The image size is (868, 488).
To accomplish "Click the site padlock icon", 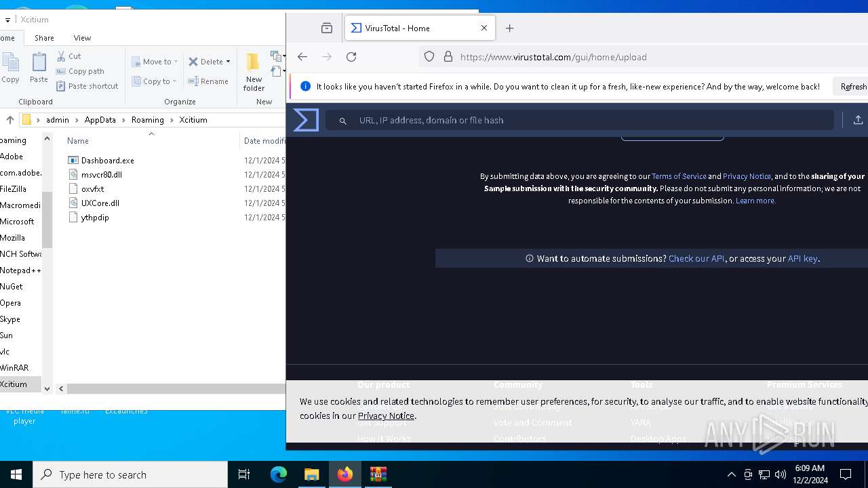I will click(x=448, y=57).
